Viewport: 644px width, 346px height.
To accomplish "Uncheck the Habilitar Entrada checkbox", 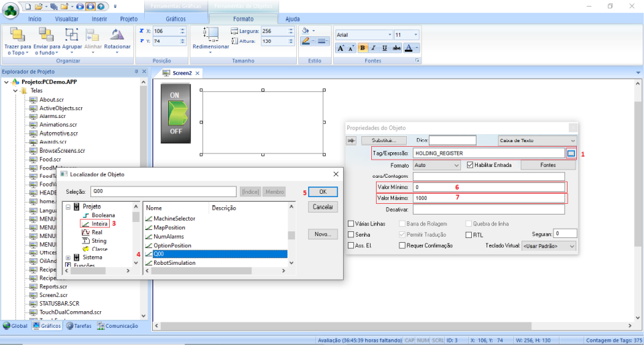I will coord(470,165).
